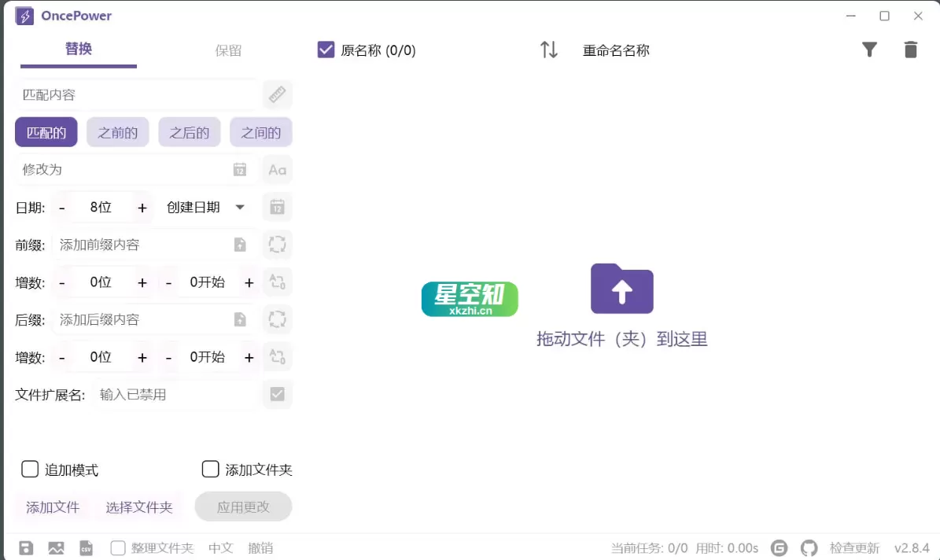Click the sort arrows icon beside 重命名名称

pyautogui.click(x=548, y=50)
